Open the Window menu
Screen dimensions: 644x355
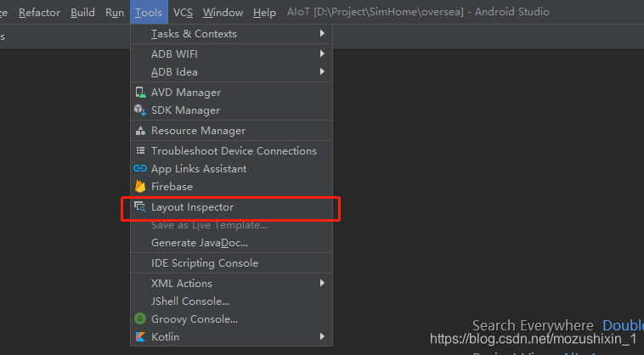(x=223, y=12)
